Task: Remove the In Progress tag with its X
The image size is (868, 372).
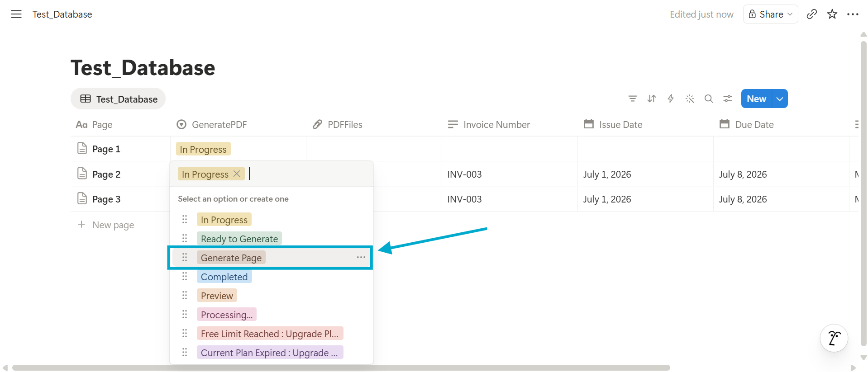Action: click(237, 174)
